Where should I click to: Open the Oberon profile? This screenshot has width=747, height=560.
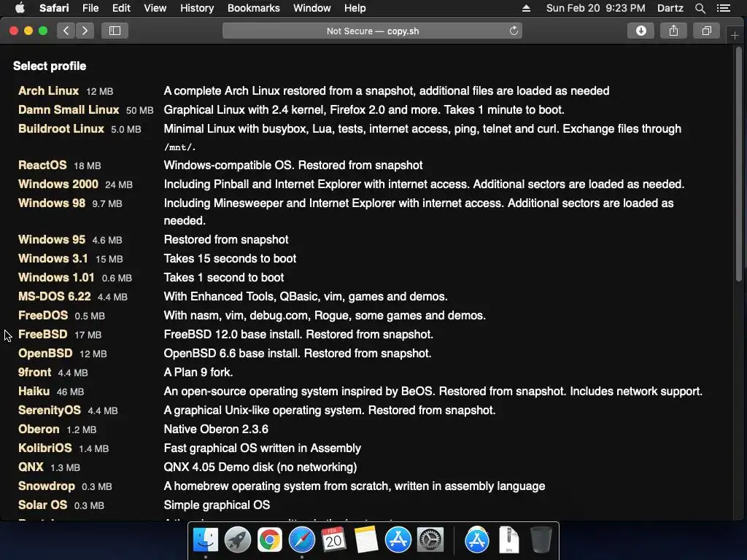click(39, 429)
